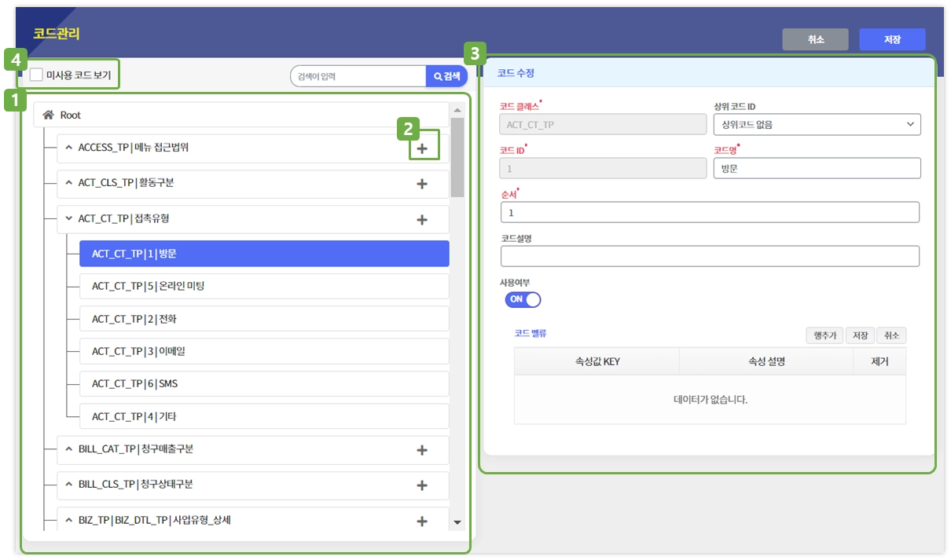
Task: Cancel the 코드 벨류 table edits
Action: tap(891, 335)
